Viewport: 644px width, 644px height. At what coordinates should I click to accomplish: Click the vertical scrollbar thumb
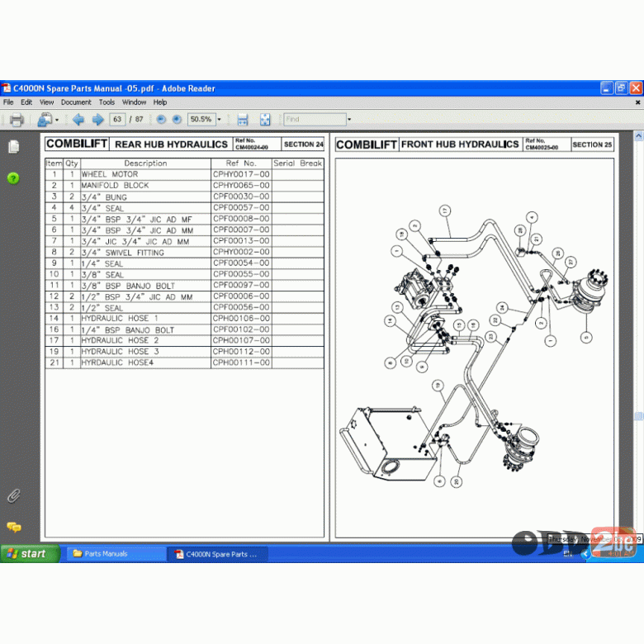(639, 416)
